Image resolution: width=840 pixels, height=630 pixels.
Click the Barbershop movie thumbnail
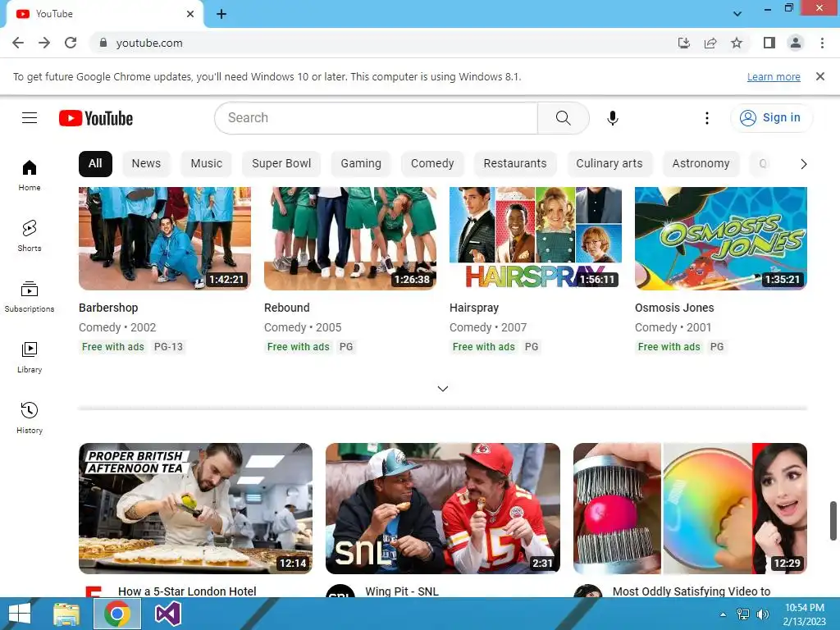[164, 239]
